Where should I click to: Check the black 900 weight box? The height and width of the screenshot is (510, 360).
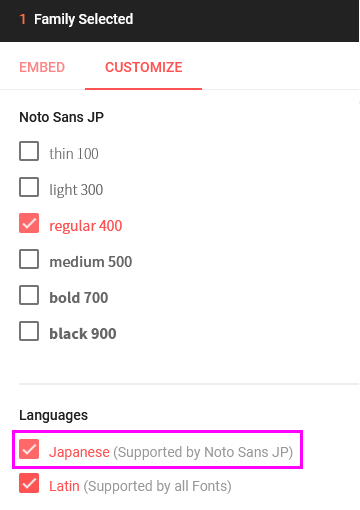point(29,331)
